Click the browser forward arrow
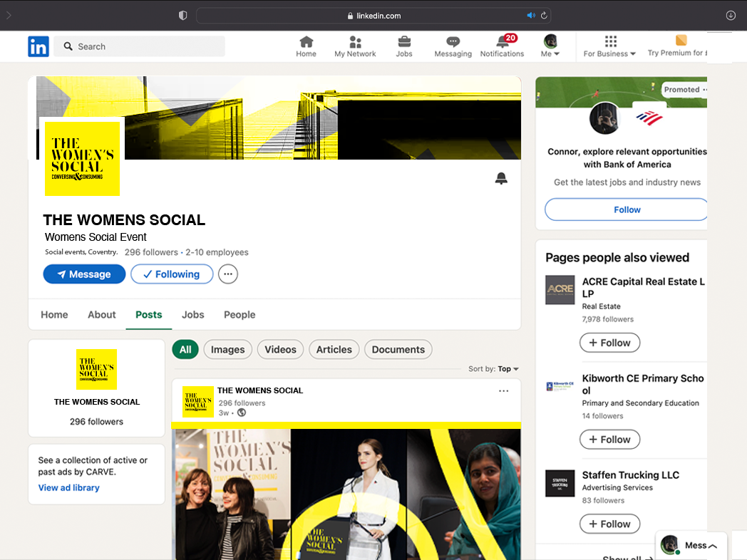Image resolution: width=747 pixels, height=560 pixels. click(x=9, y=16)
